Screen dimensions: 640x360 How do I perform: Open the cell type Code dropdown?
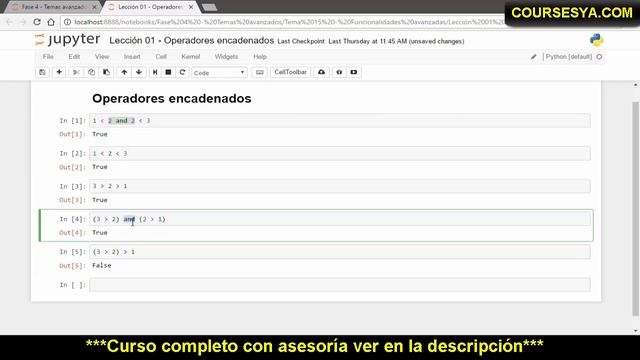219,73
